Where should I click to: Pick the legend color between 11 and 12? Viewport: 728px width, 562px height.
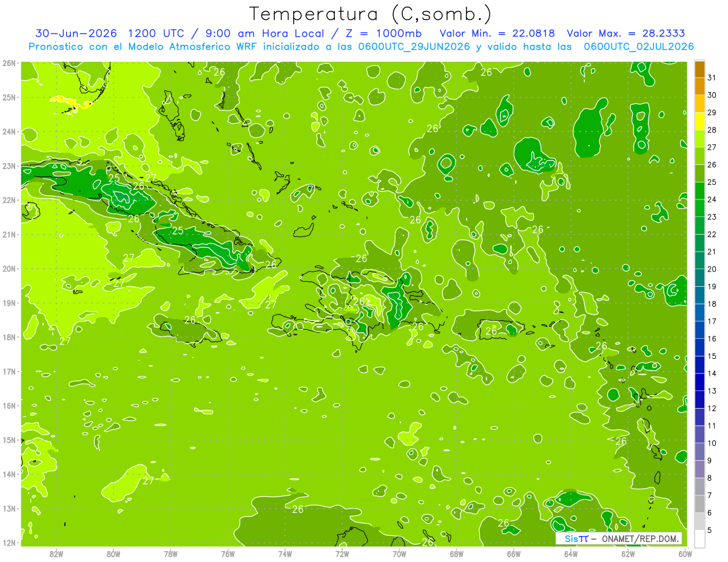click(x=699, y=417)
